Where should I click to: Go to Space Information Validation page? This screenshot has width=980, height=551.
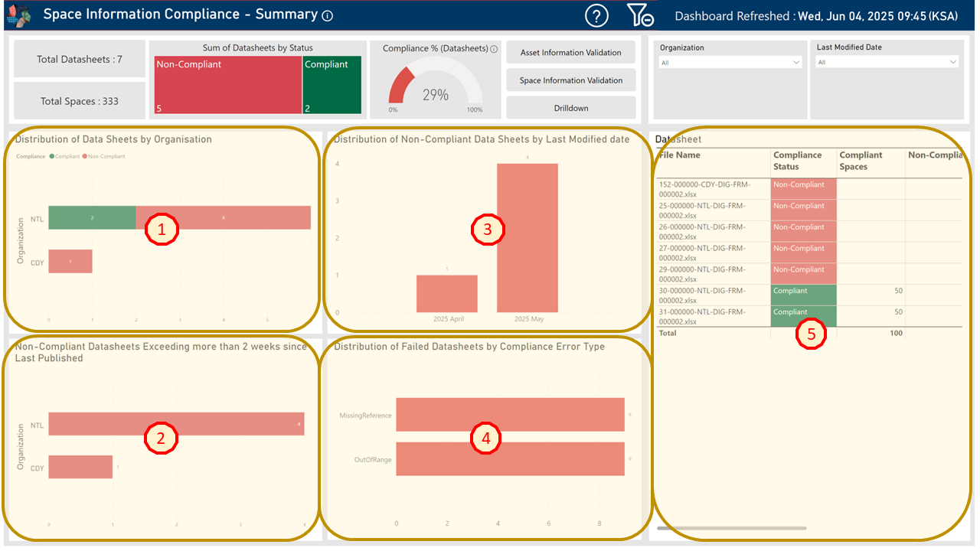[570, 80]
